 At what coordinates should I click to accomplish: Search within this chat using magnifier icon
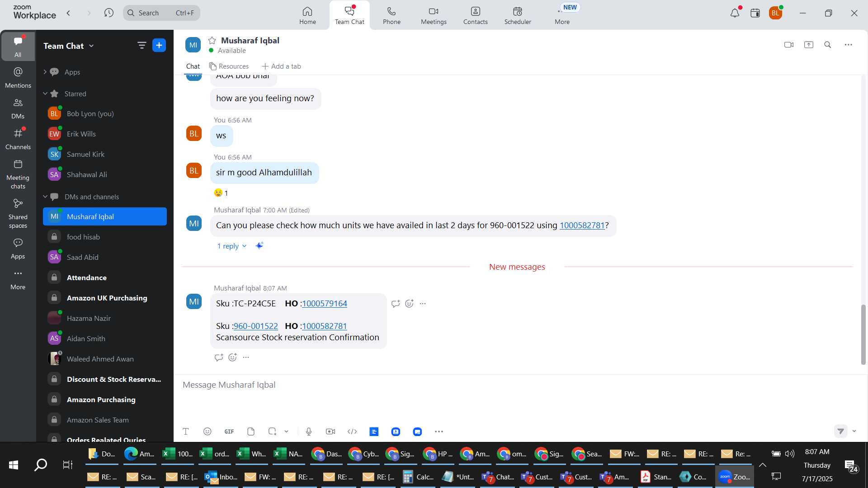[x=828, y=45]
